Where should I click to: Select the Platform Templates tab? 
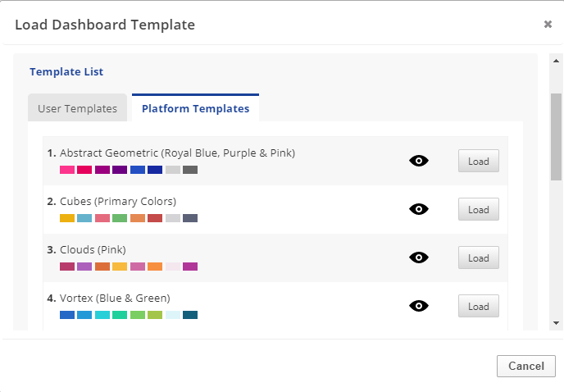(x=195, y=108)
